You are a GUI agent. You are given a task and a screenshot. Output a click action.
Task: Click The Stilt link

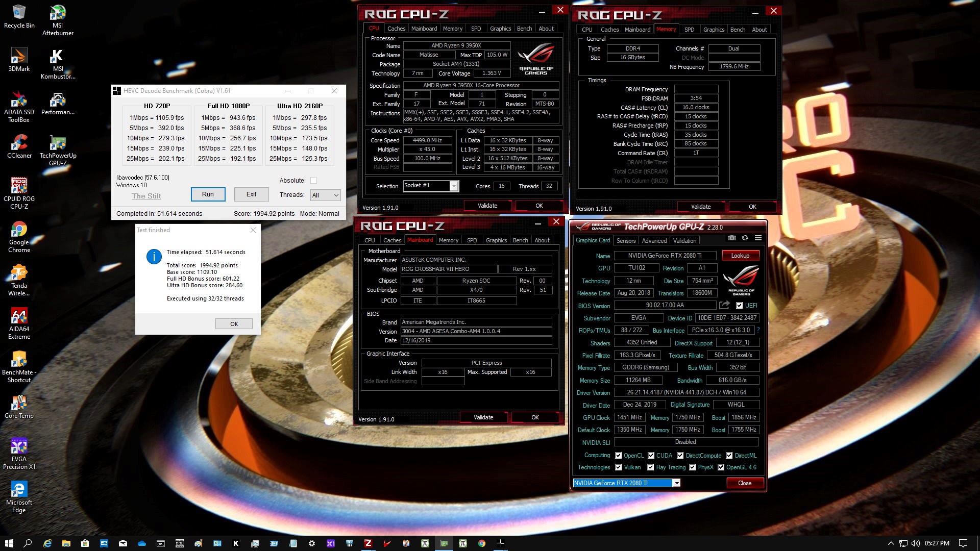[x=146, y=196]
